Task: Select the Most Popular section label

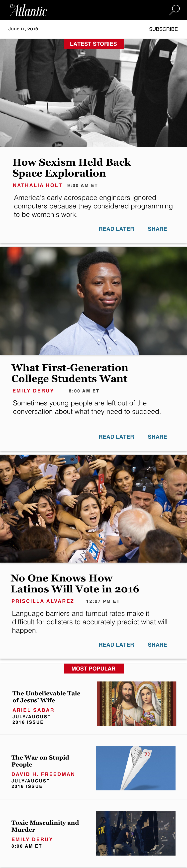Action: coord(93,669)
